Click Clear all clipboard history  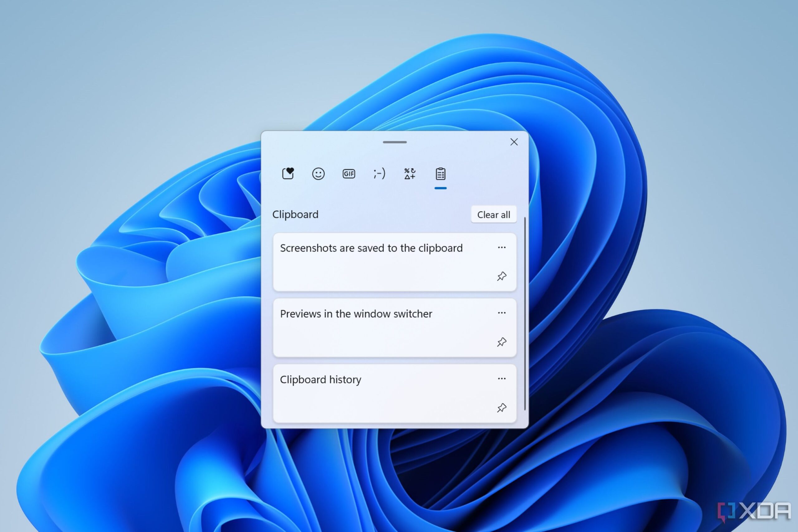[495, 214]
